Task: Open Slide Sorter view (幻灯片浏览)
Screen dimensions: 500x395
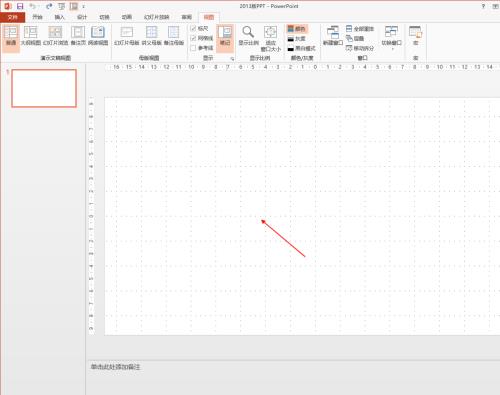Action: 55,36
